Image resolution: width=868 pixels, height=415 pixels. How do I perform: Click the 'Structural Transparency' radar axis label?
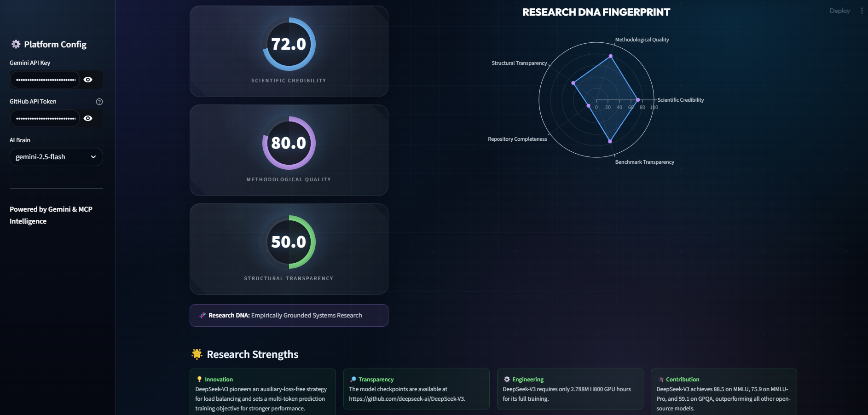click(519, 63)
